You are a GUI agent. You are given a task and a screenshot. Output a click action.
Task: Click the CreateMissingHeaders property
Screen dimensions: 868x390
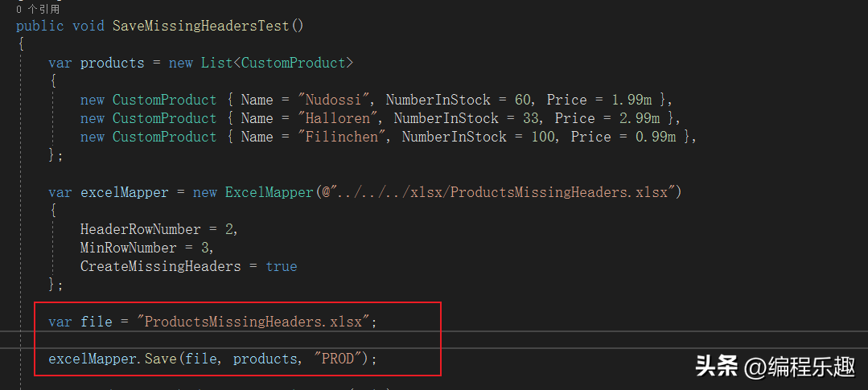point(161,267)
